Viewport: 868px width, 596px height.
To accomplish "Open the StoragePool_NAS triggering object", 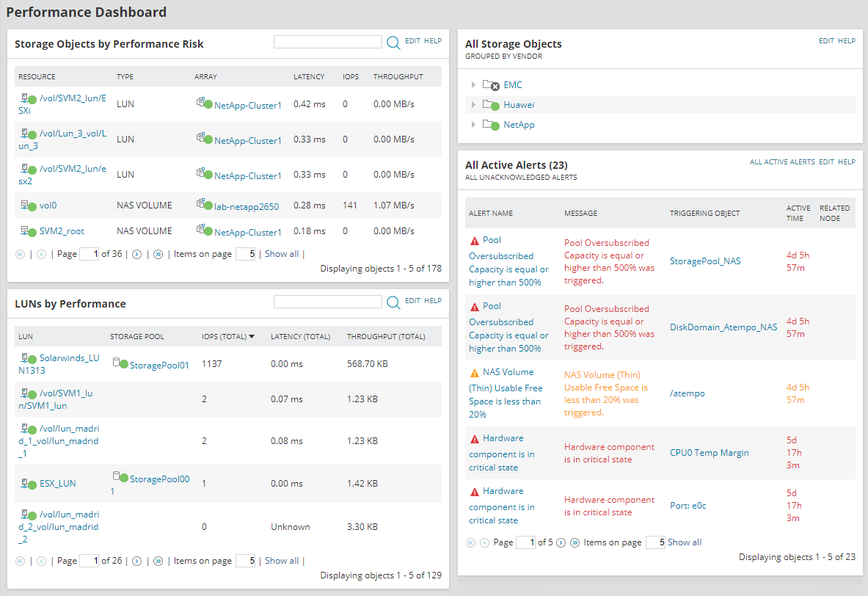I will [704, 261].
